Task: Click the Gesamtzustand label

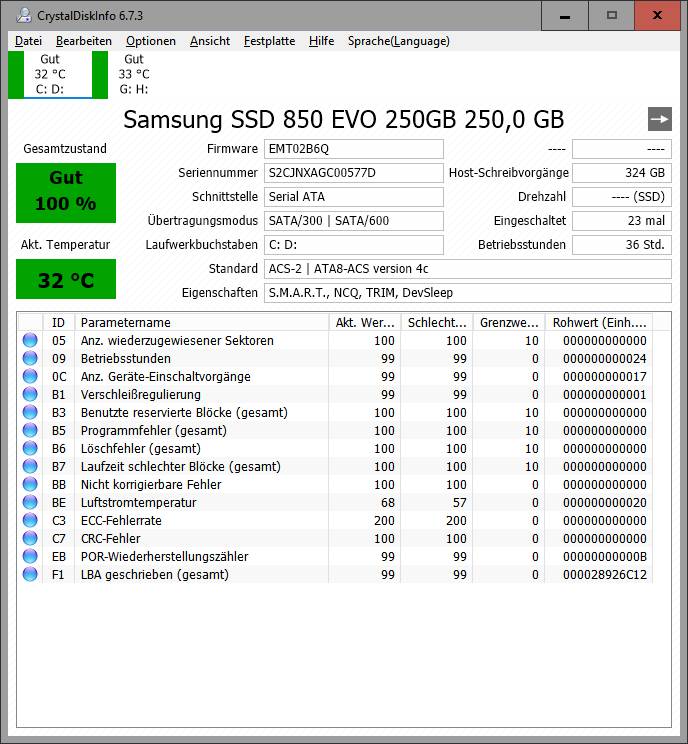Action: click(65, 149)
